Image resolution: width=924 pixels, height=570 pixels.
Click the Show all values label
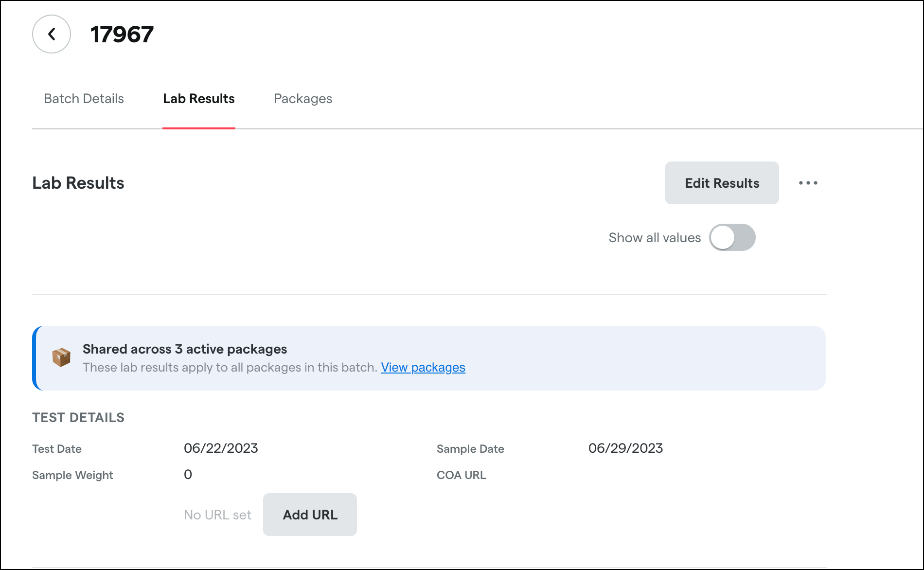(655, 238)
